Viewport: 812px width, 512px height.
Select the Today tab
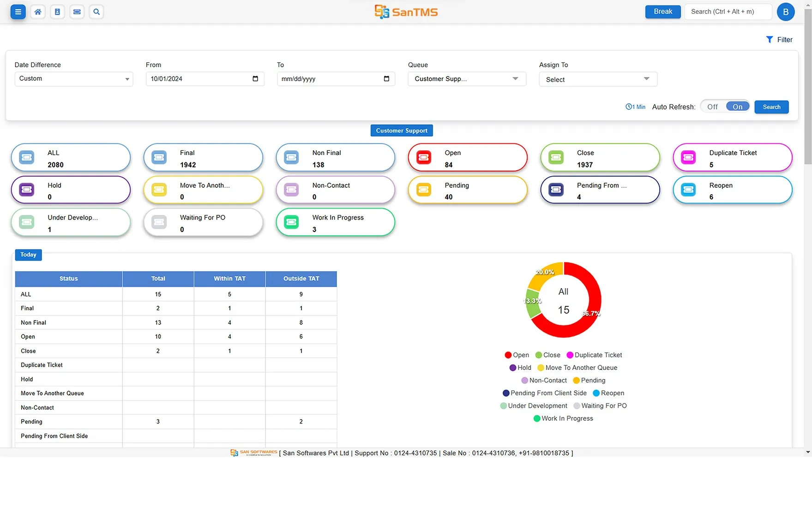pos(28,255)
